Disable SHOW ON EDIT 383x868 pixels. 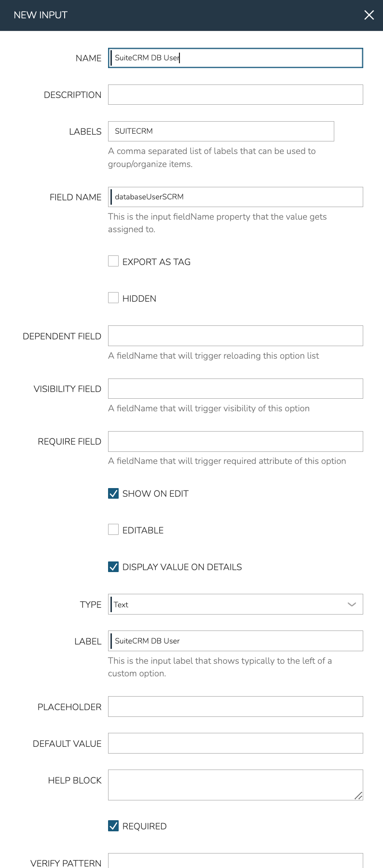[113, 493]
